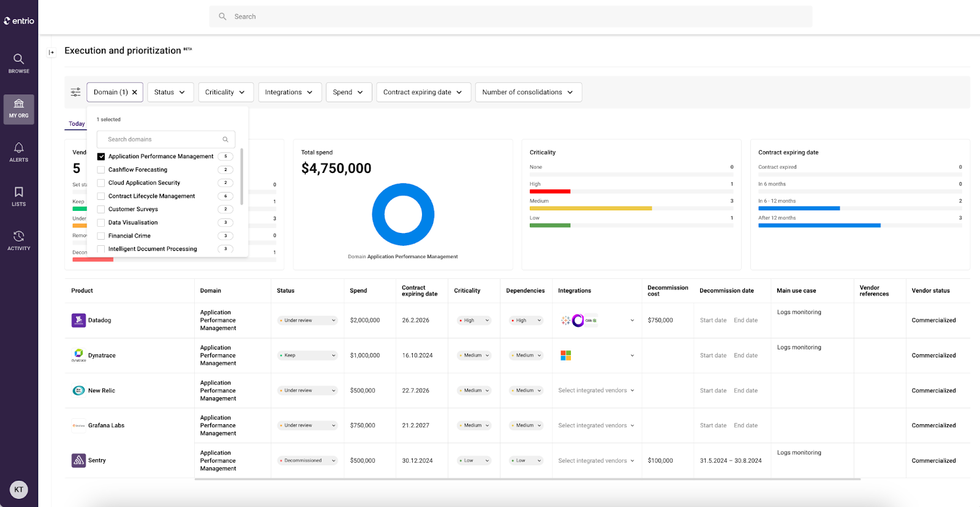This screenshot has width=980, height=507.
Task: Sort by Criticality column header
Action: (467, 291)
